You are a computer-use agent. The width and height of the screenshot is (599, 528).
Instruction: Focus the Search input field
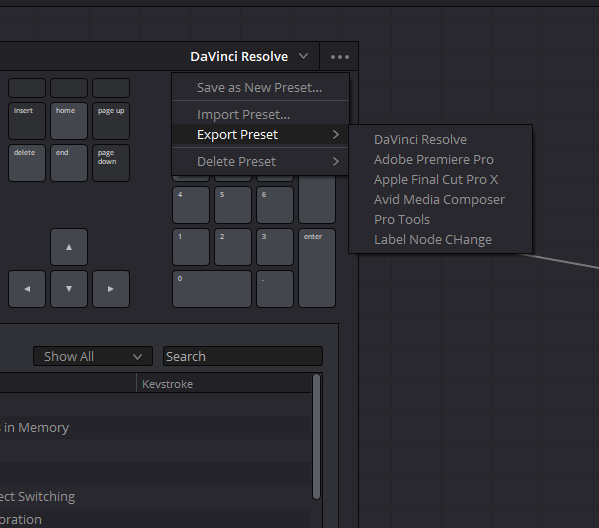pyautogui.click(x=243, y=356)
